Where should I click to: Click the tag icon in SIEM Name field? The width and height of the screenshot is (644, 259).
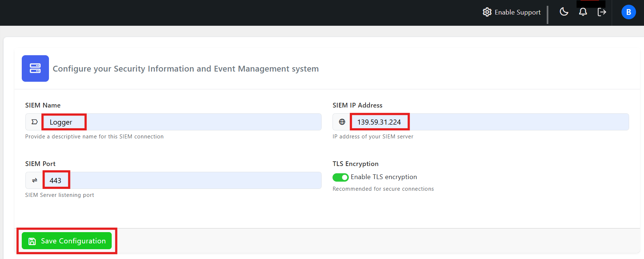point(34,122)
